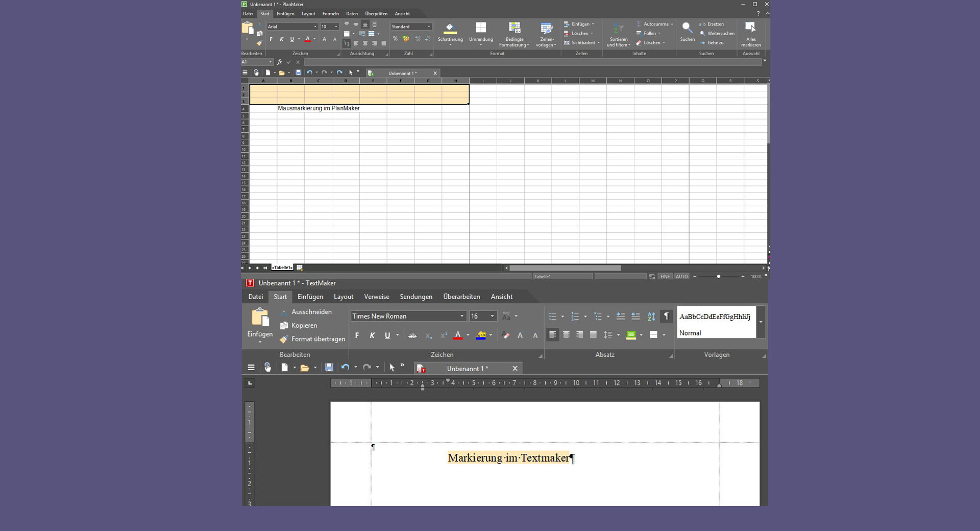The image size is (980, 531).
Task: Click Gehe zu in PlanMaker
Action: tap(712, 43)
